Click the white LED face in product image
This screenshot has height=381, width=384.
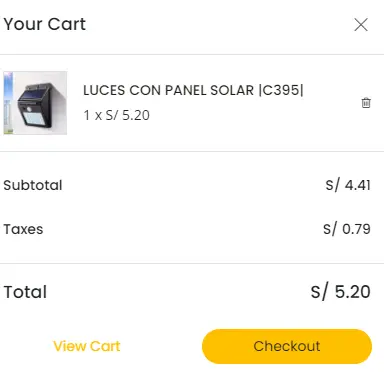point(33,117)
